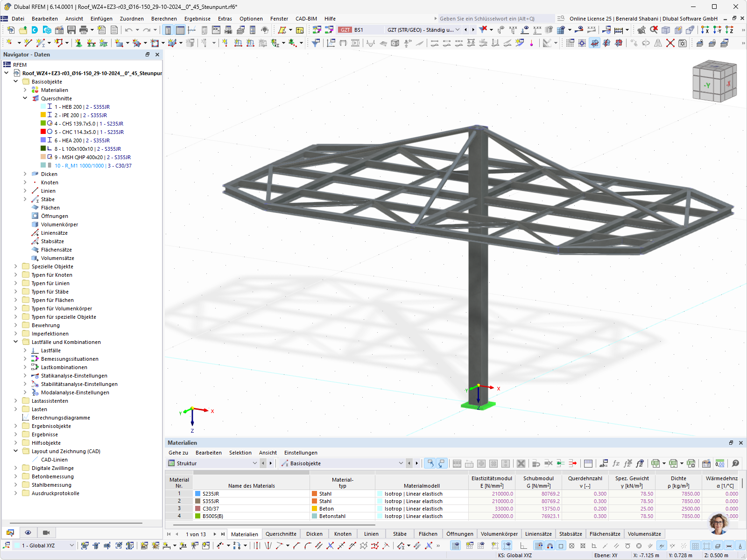Click the next page arrow beside 1 von 13

214,534
